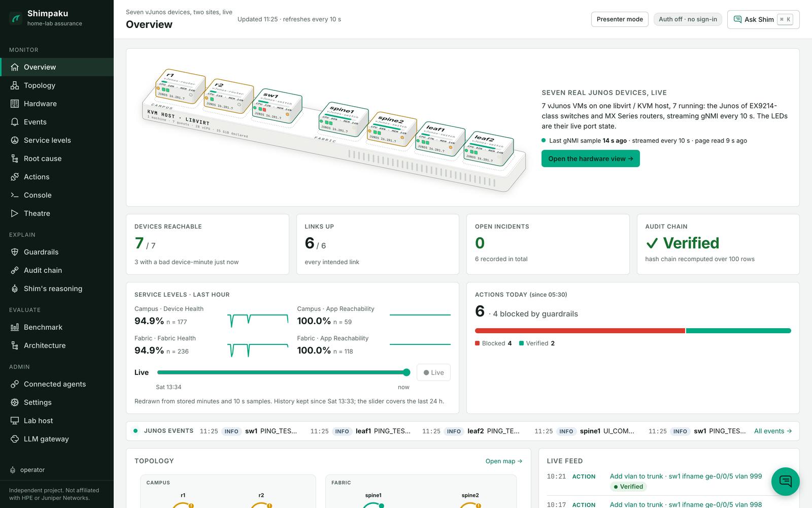Select the Guardrails shield icon
The image size is (812, 508).
click(x=15, y=252)
